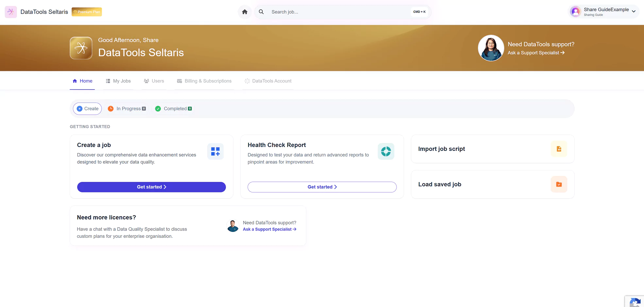Viewport: 644px width, 307px height.
Task: Click the Health Check Report teal icon
Action: 386,152
